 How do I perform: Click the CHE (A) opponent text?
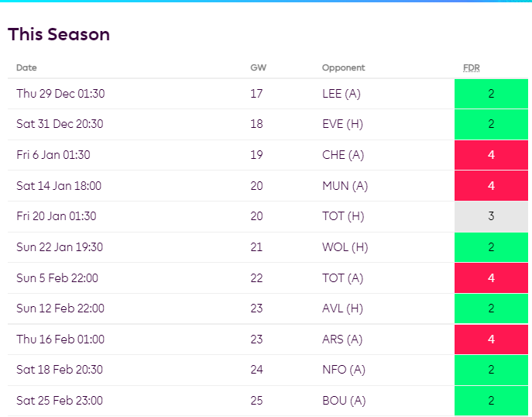(342, 155)
